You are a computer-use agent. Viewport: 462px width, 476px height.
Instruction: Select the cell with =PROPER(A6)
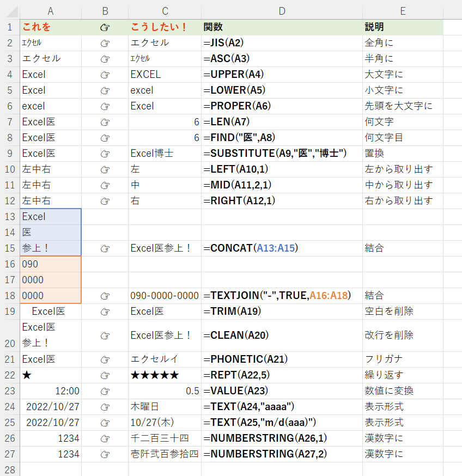(x=282, y=106)
